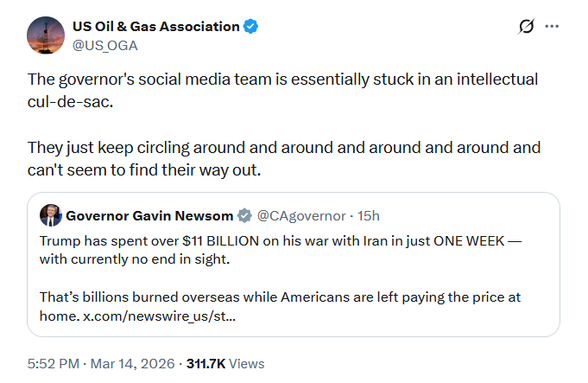Image resolution: width=588 pixels, height=383 pixels.
Task: Click the "intellectual cul-de-sac" paragraph
Action: tap(281, 89)
